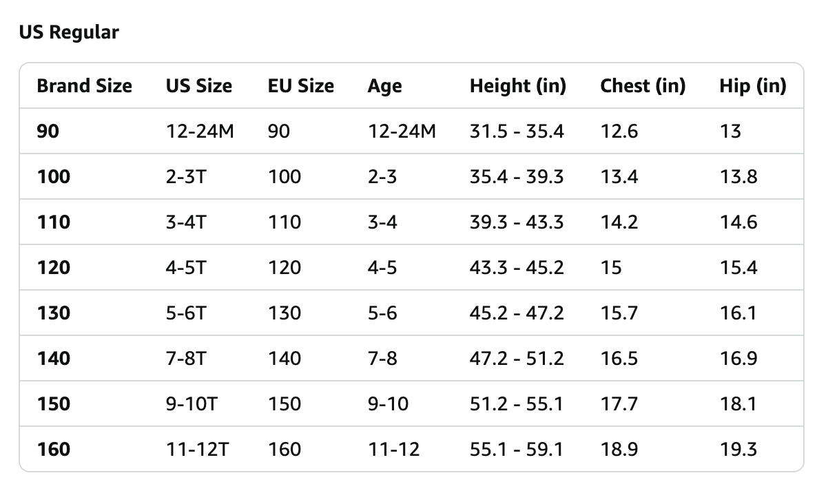Click the 3-4T US size cell
817x504 pixels.
pyautogui.click(x=186, y=222)
